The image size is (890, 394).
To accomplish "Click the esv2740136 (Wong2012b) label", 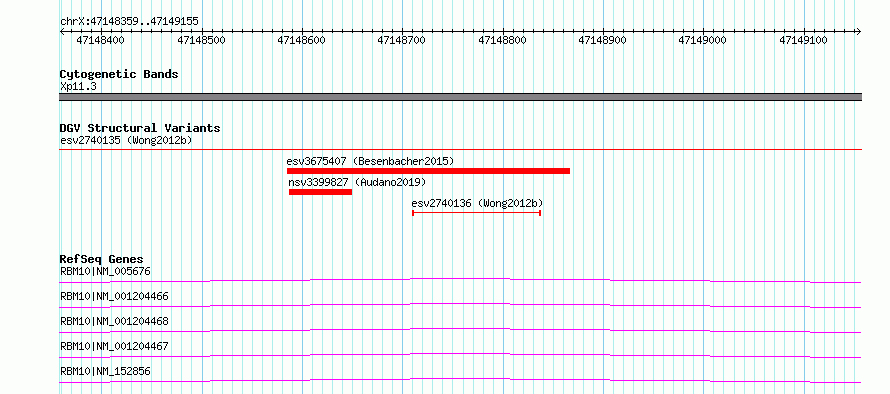I will point(477,203).
